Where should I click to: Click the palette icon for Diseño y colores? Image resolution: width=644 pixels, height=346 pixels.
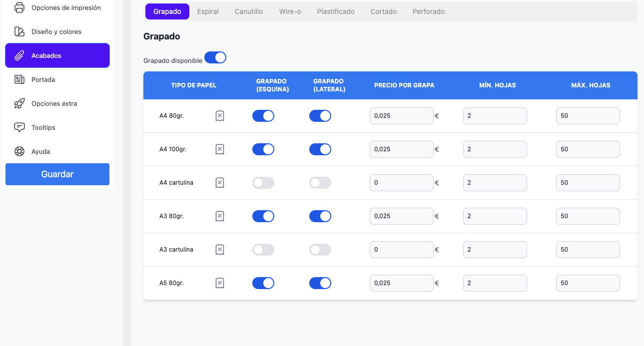pos(19,31)
